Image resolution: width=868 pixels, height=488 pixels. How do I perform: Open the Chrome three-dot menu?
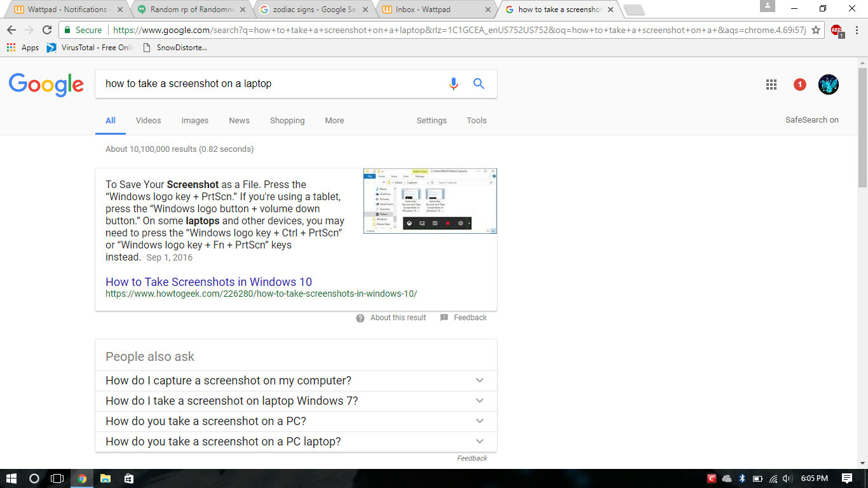tap(857, 30)
